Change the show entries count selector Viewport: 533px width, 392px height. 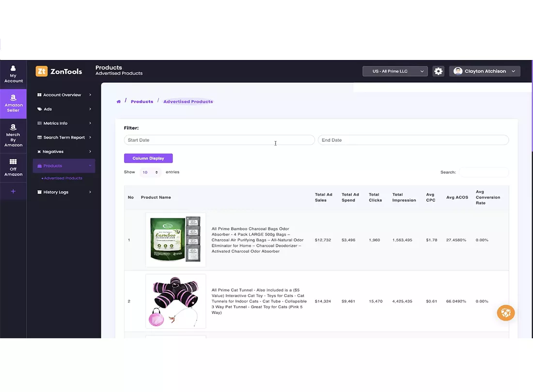[150, 172]
